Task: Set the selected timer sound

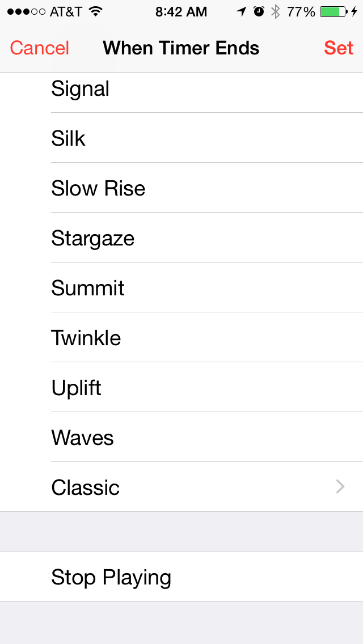Action: pyautogui.click(x=339, y=48)
